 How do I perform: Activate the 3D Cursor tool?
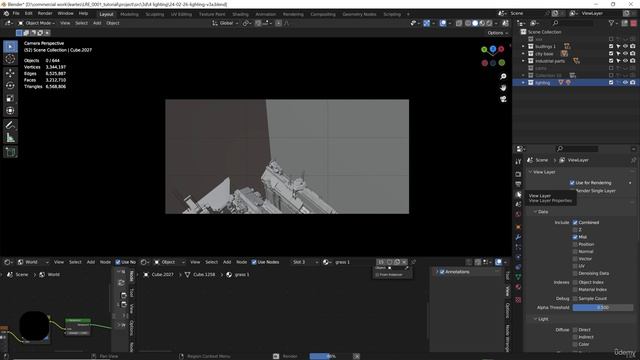click(11, 59)
